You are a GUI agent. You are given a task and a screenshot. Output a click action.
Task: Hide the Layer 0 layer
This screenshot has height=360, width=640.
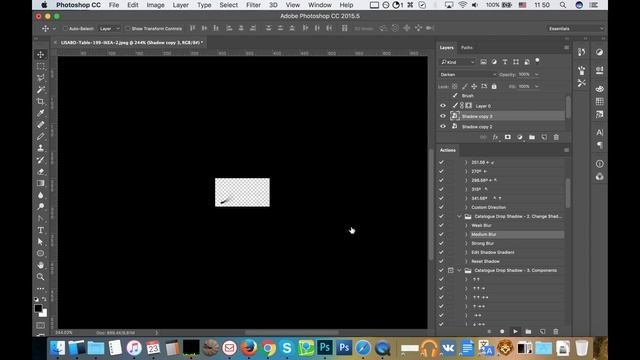coord(443,106)
